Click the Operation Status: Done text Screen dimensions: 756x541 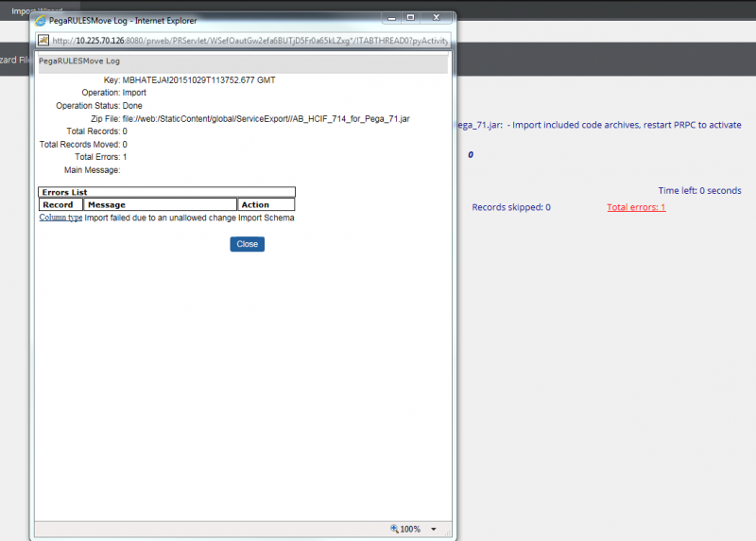pyautogui.click(x=99, y=106)
